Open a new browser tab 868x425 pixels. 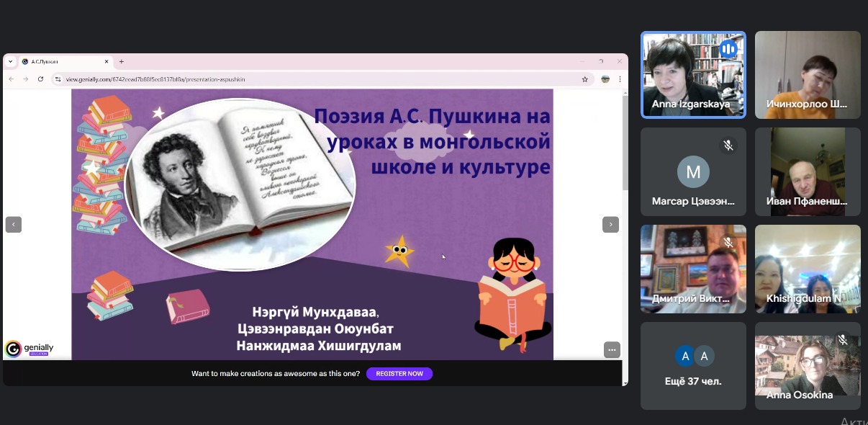122,62
